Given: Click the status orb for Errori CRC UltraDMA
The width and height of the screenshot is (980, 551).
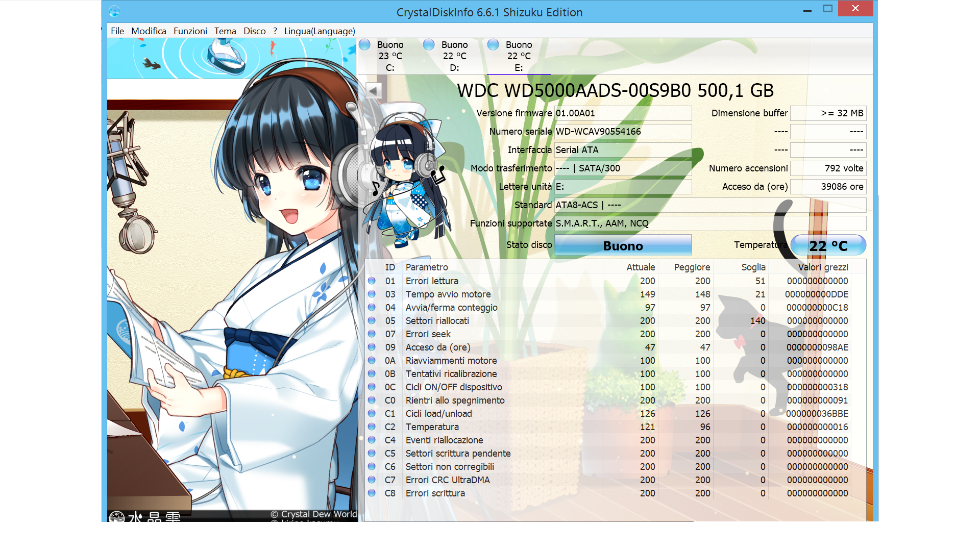Looking at the screenshot, I should (x=372, y=480).
